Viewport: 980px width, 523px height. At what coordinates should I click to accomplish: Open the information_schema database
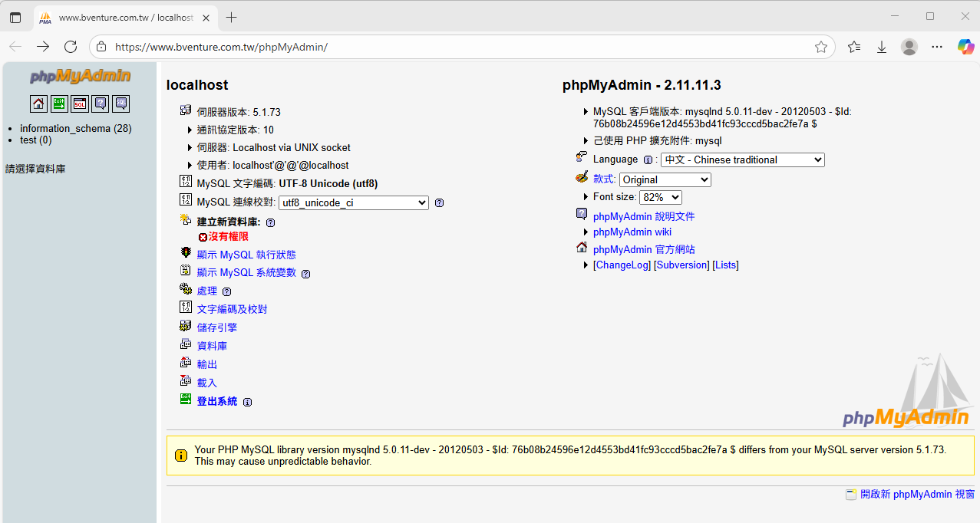(x=76, y=128)
